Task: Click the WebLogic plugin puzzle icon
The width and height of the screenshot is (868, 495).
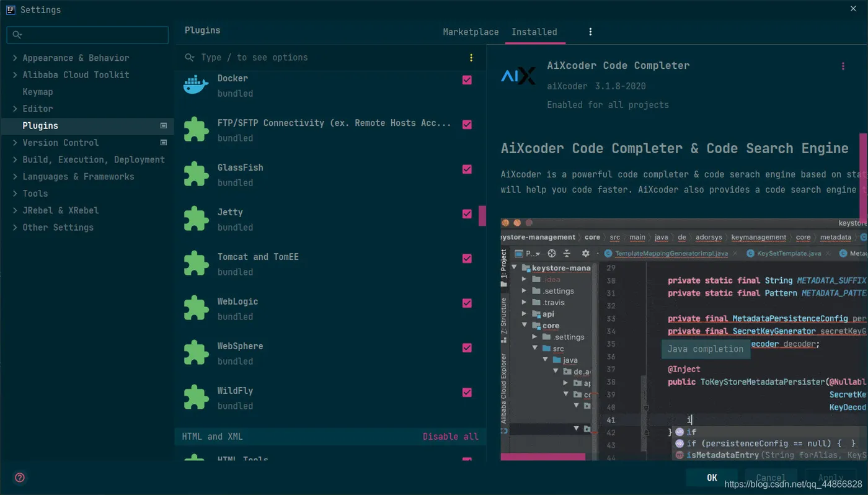Action: (196, 308)
